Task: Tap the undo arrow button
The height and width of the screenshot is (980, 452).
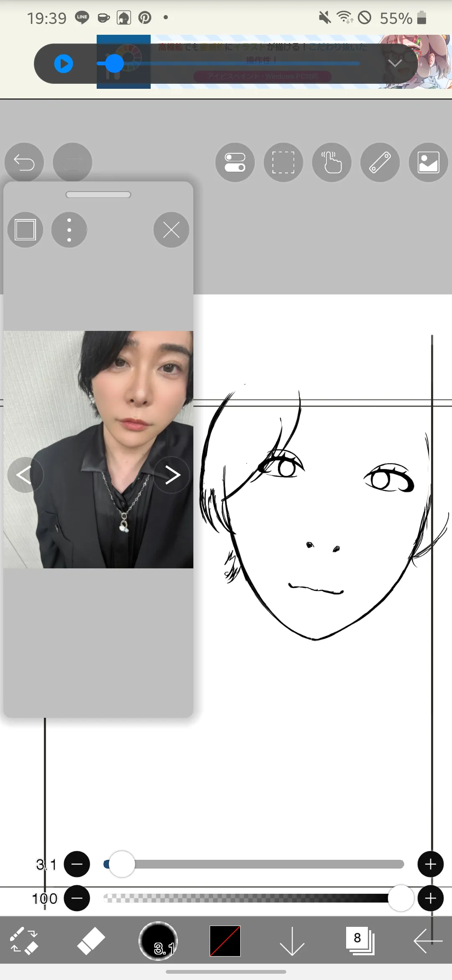Action: click(x=24, y=162)
